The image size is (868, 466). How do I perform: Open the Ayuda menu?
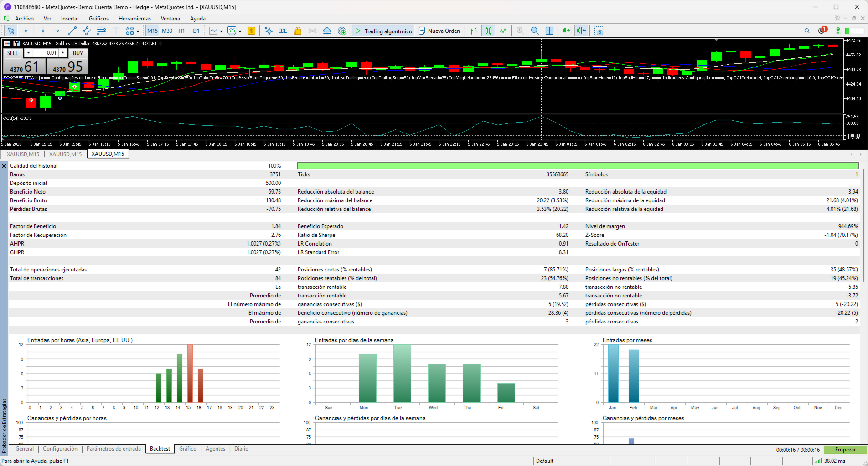pyautogui.click(x=198, y=19)
